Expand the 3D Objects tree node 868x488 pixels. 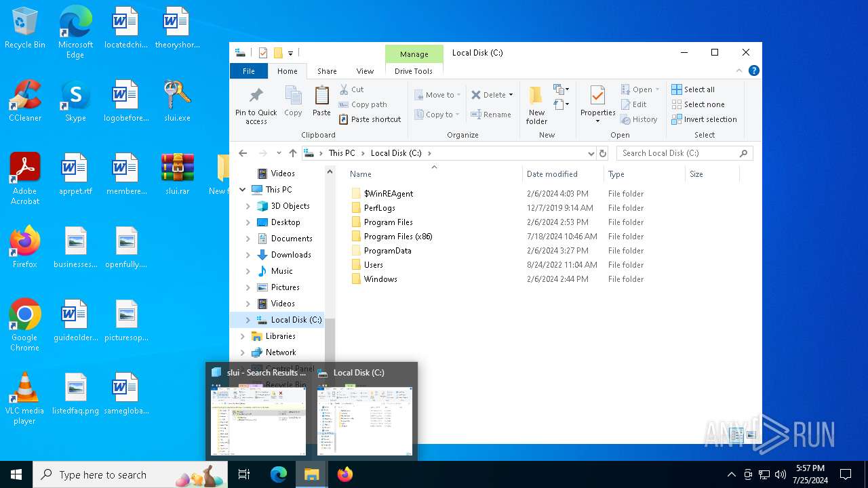[x=248, y=206]
